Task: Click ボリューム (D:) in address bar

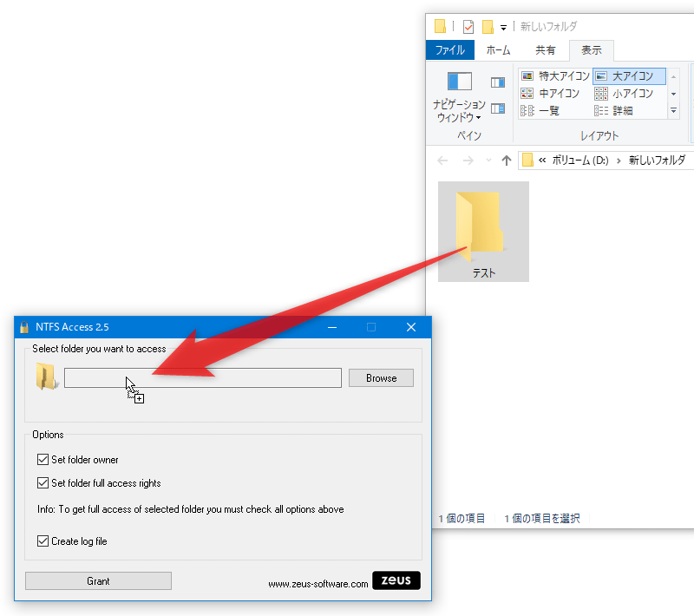Action: (580, 161)
